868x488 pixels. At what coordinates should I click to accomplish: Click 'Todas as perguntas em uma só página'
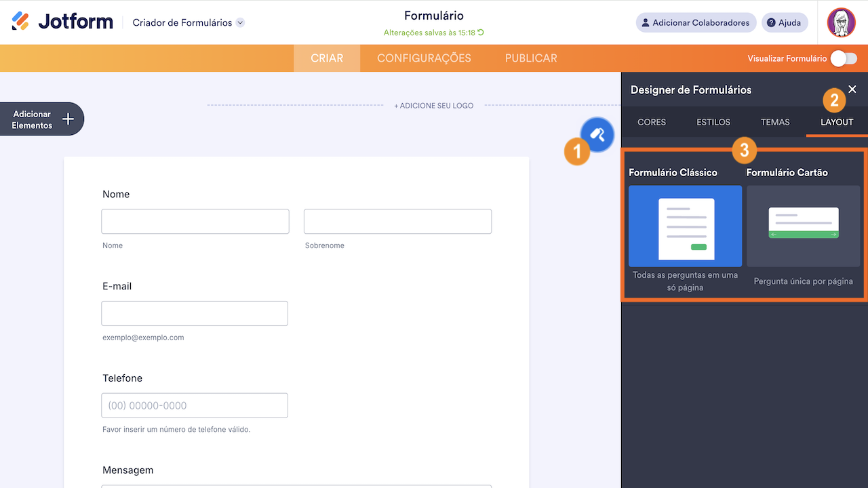685,281
